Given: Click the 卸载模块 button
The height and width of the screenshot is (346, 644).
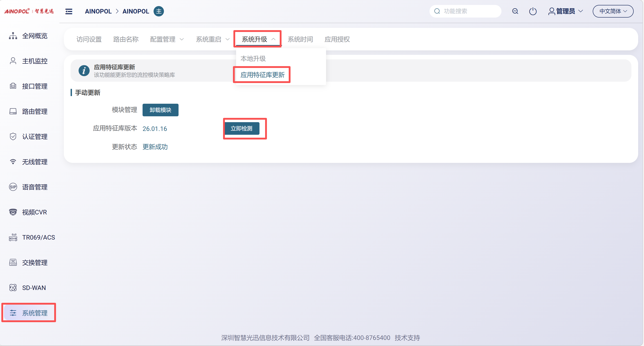Looking at the screenshot, I should [160, 110].
